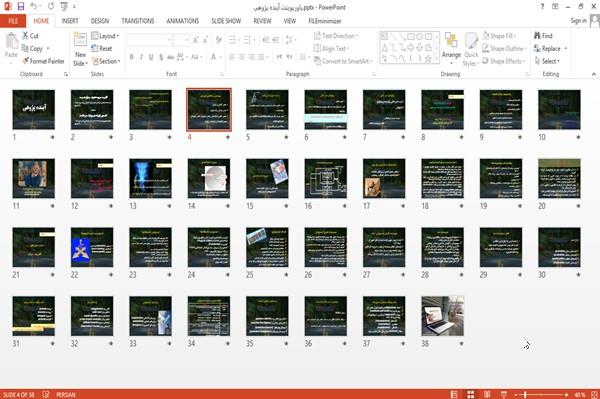This screenshot has height=399, width=600.
Task: Open the Arrange objects tool
Action: (x=451, y=49)
